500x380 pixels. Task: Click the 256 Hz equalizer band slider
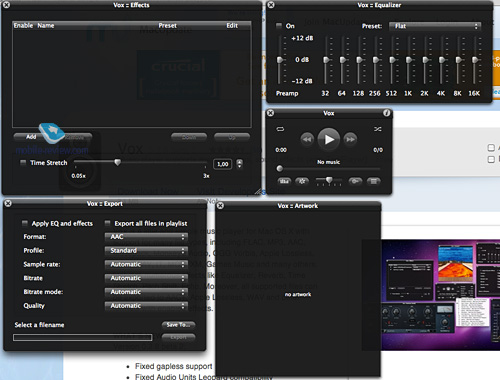point(375,60)
